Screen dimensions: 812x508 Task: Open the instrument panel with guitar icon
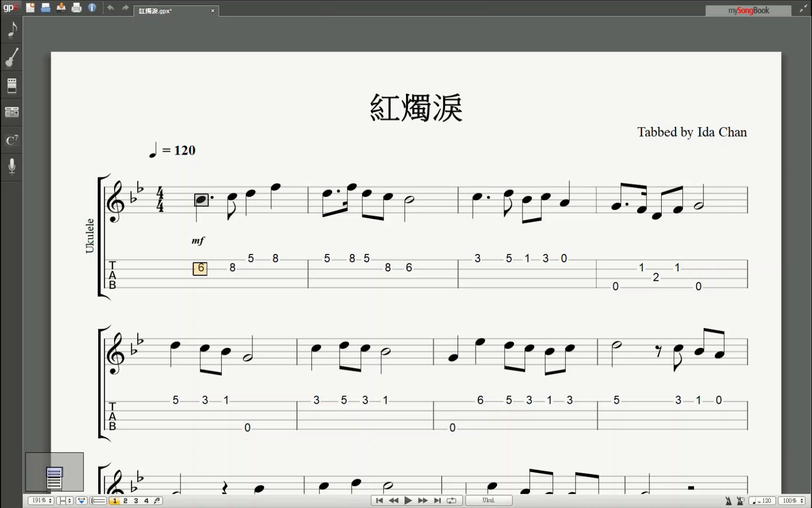click(x=12, y=57)
